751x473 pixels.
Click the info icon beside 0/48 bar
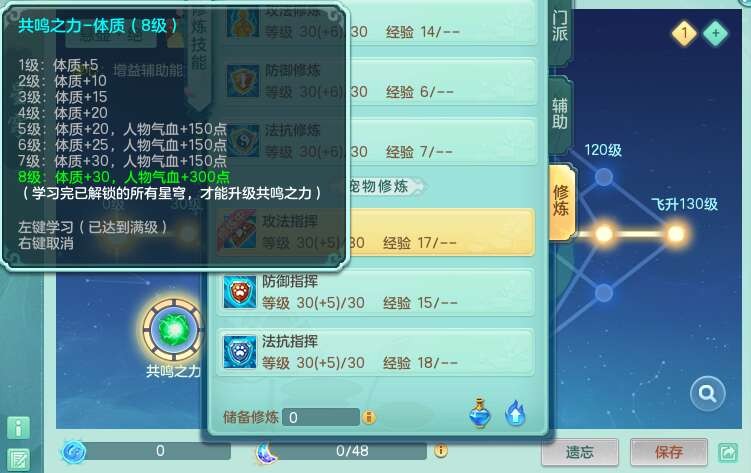441,450
